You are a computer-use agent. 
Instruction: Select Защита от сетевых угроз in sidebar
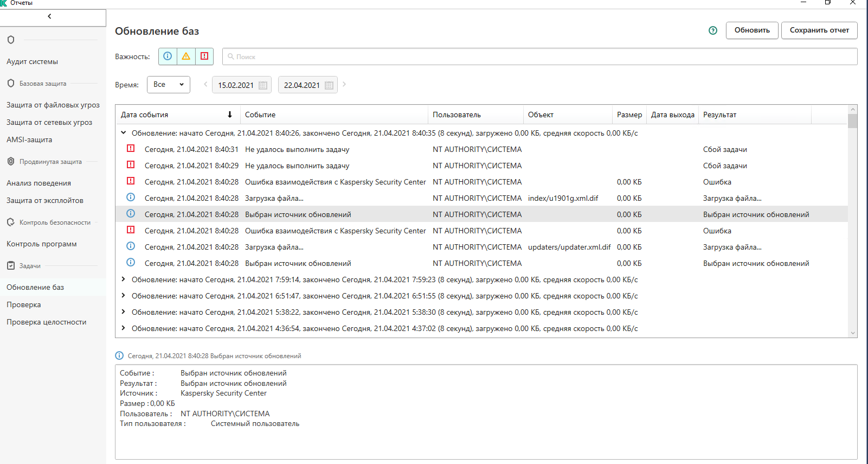[49, 123]
